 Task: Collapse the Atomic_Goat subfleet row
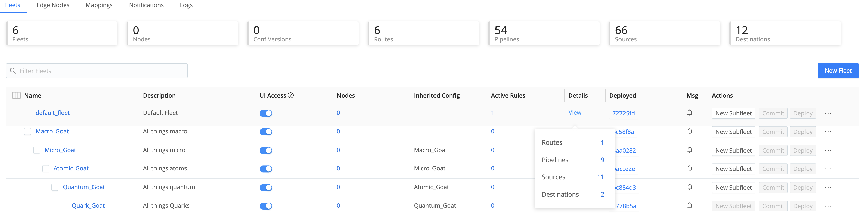45,169
